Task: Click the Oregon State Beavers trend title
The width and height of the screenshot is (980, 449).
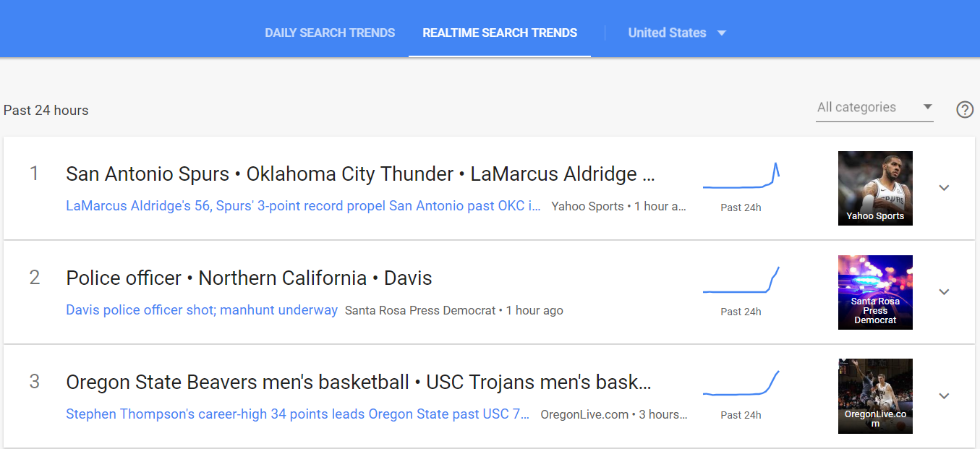Action: (359, 382)
